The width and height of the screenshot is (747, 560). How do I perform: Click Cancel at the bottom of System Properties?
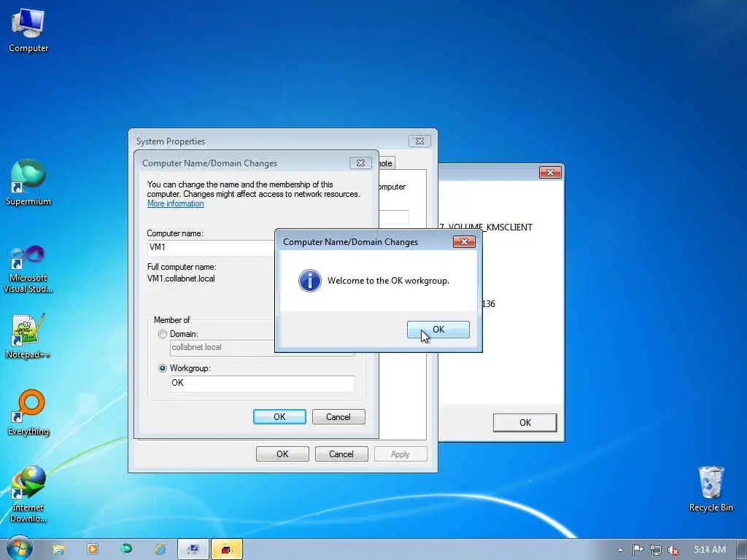tap(341, 454)
